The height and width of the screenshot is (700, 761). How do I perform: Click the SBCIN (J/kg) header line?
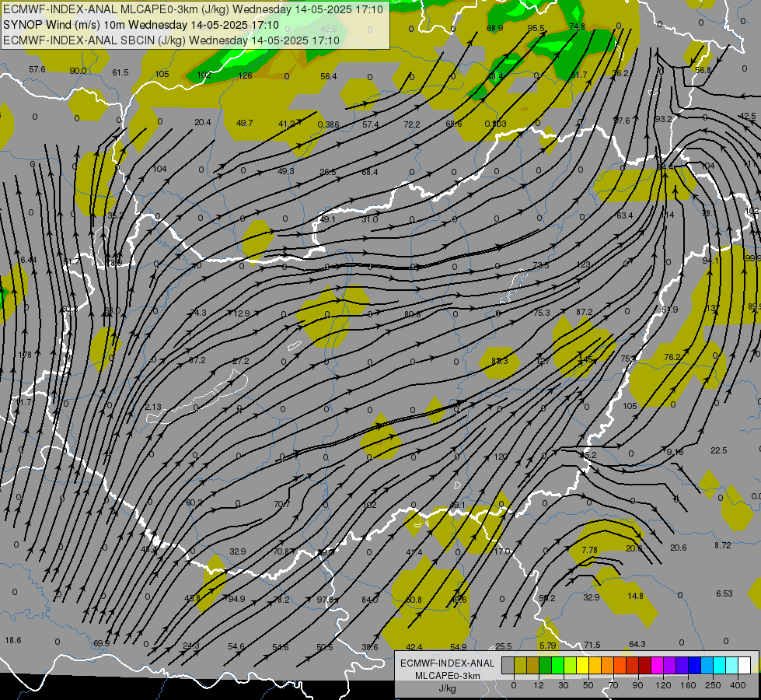point(171,40)
